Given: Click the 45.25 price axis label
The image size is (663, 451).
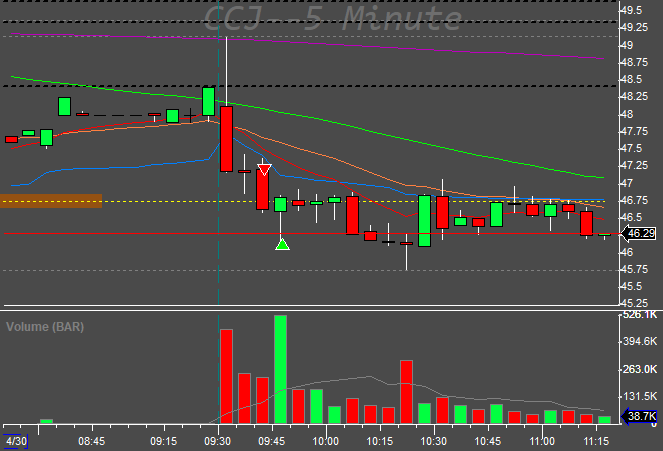Looking at the screenshot, I should click(635, 303).
